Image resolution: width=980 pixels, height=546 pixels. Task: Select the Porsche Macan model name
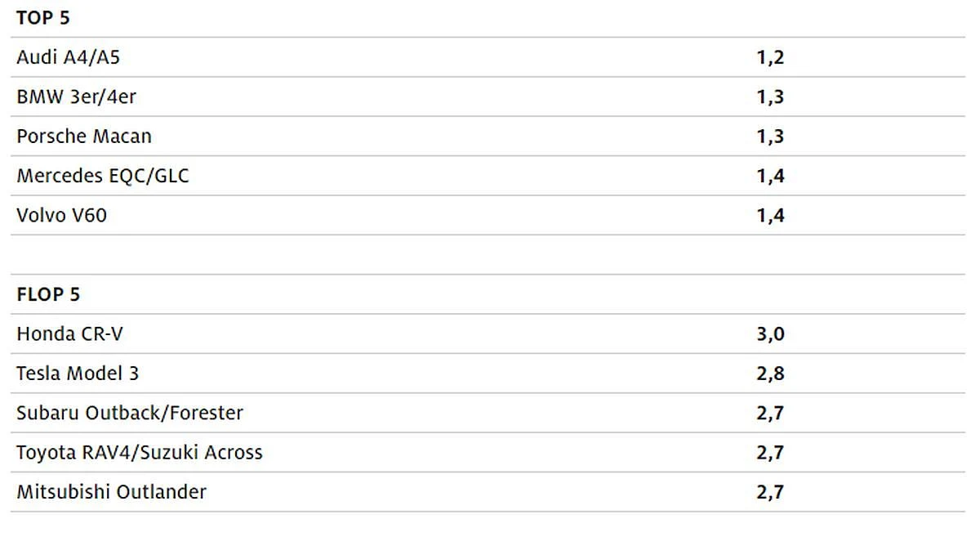[x=84, y=136]
